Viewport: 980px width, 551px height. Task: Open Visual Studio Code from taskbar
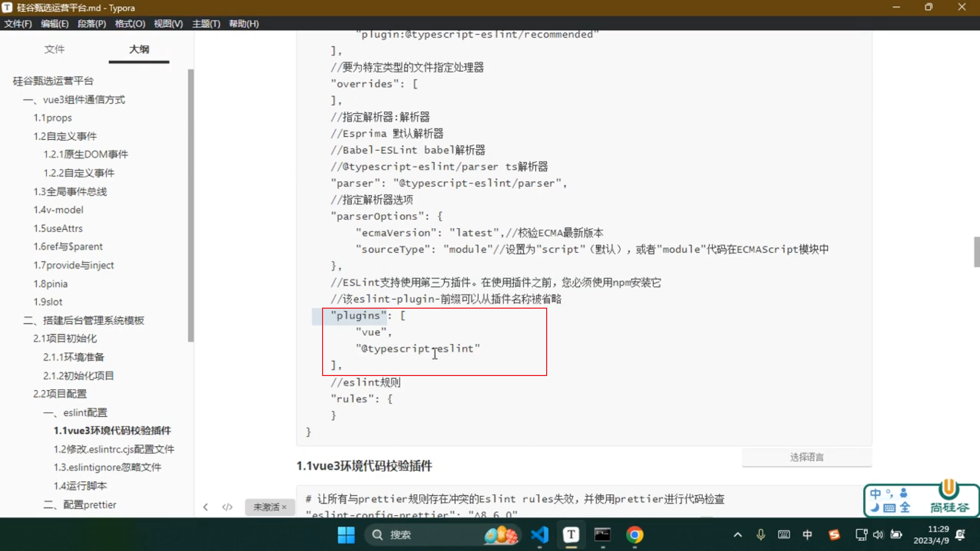540,535
